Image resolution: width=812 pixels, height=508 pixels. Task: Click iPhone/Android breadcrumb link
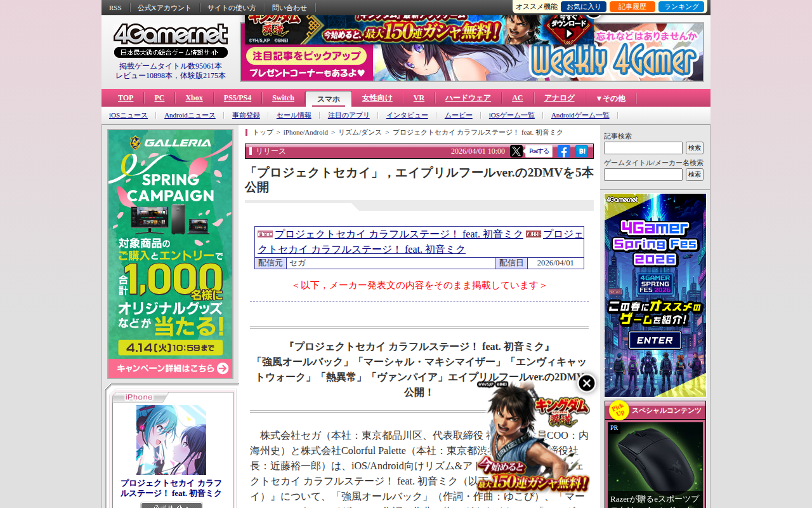coord(306,132)
